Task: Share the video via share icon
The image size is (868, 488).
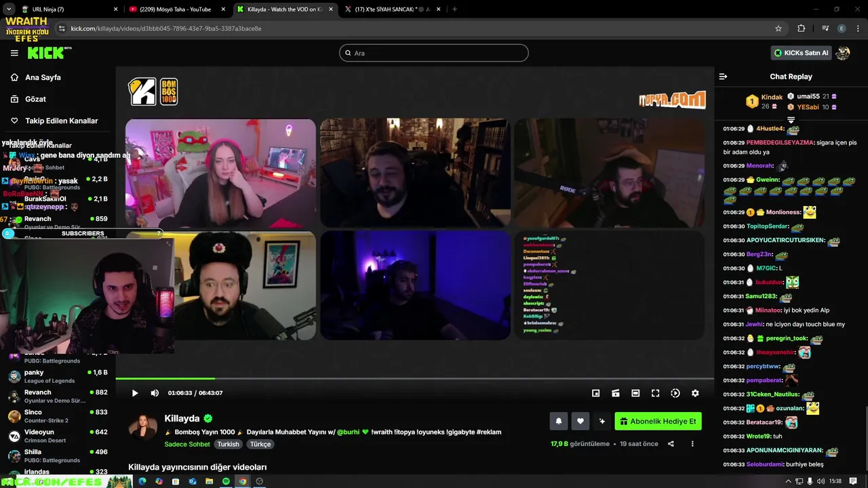Action: click(x=671, y=444)
